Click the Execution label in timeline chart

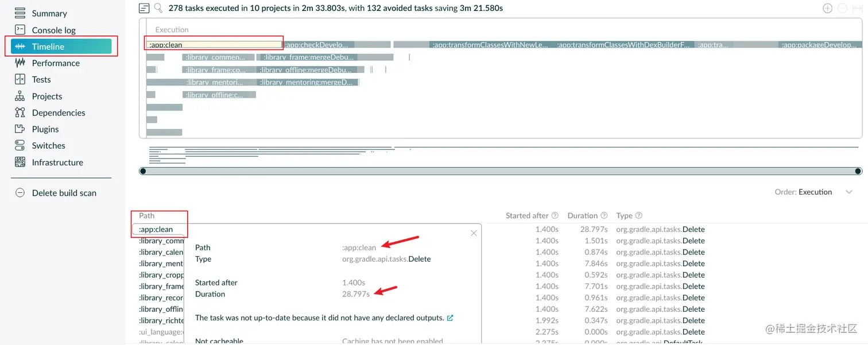click(172, 30)
